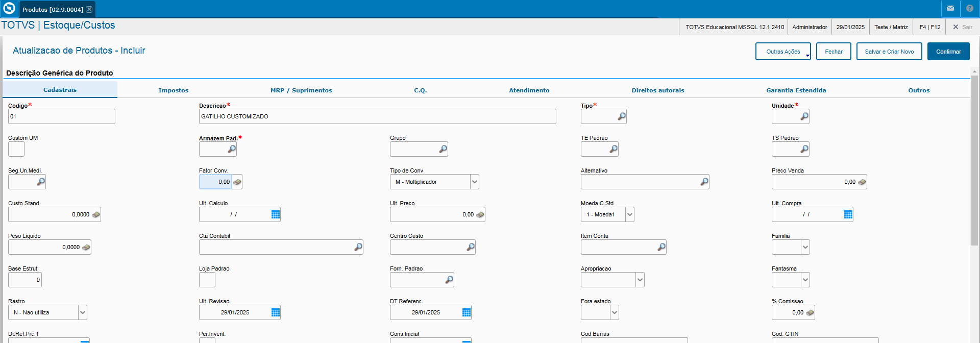Switch to the Garantia Estendida tab
Image resolution: width=980 pixels, height=343 pixels.
click(x=796, y=90)
